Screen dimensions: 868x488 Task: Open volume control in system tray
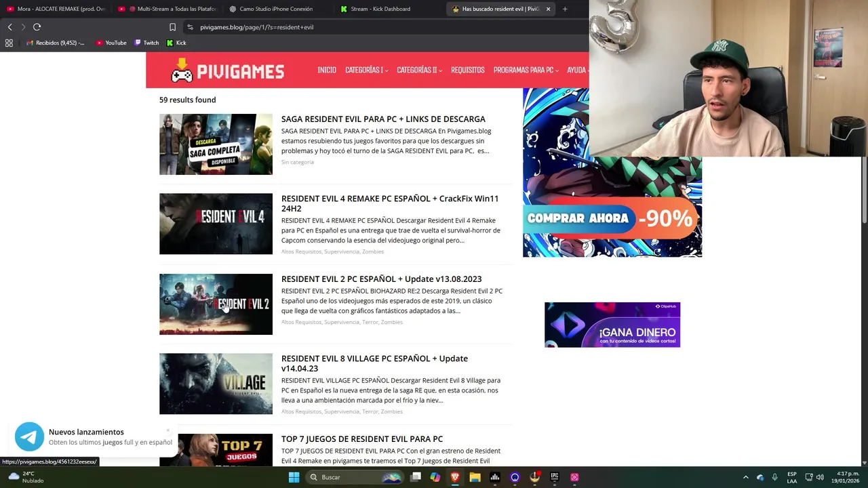tap(820, 477)
